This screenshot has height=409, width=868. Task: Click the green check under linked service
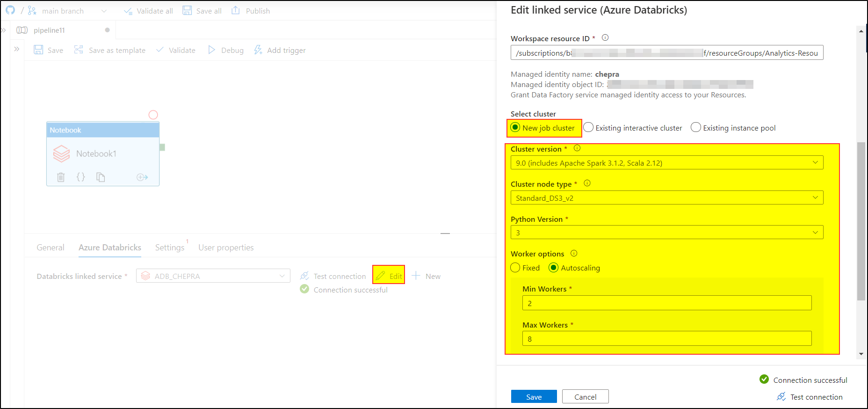(304, 289)
